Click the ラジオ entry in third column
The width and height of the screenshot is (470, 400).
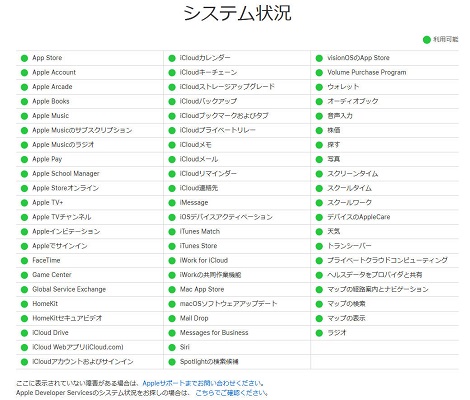[337, 333]
